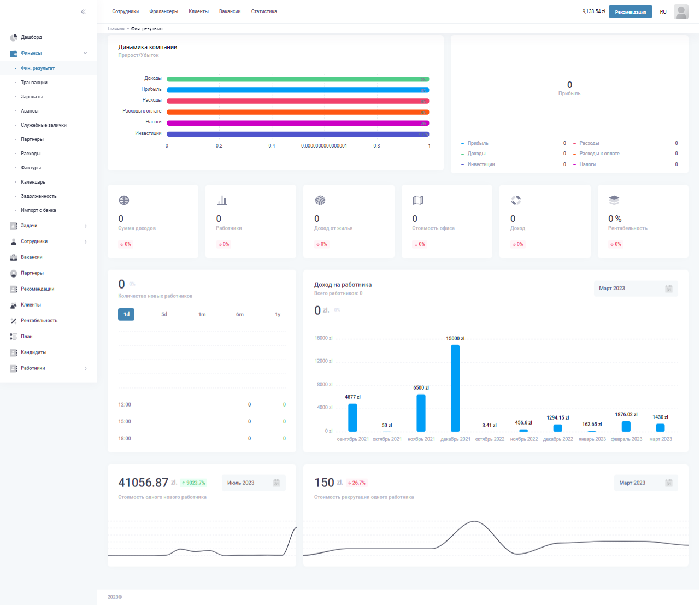Viewport: 700px width, 606px height.
Task: Open Импорт с банка in sidebar
Action: point(39,210)
